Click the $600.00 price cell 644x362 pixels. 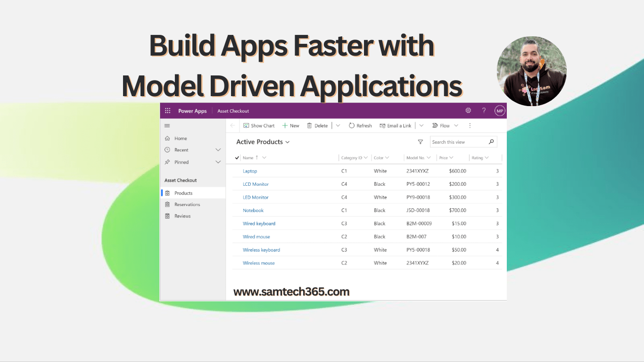[x=457, y=171]
